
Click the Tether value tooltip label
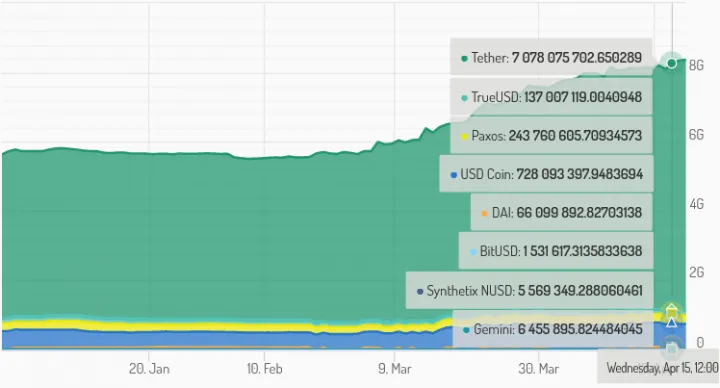551,57
